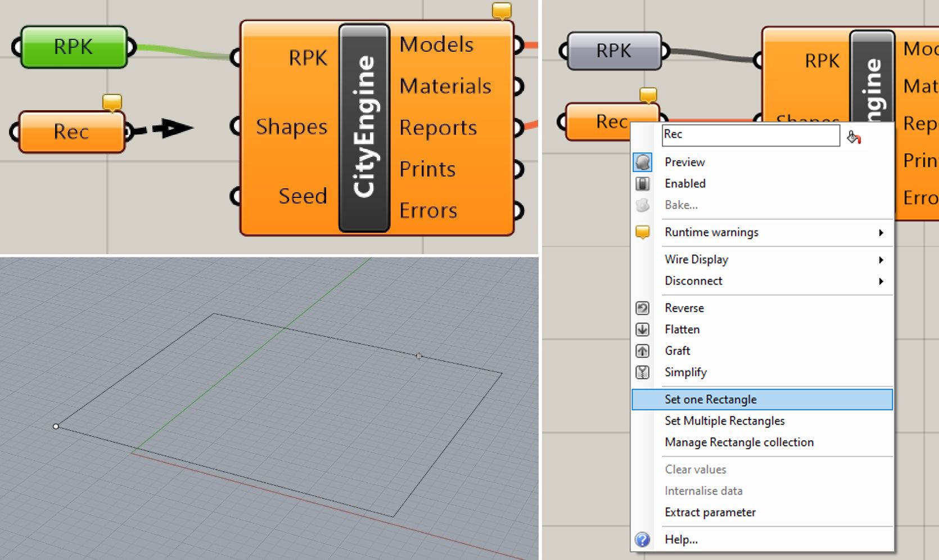Click warning balloon above left CityEngine component
Viewport: 939px width, 560px height.
click(x=502, y=11)
